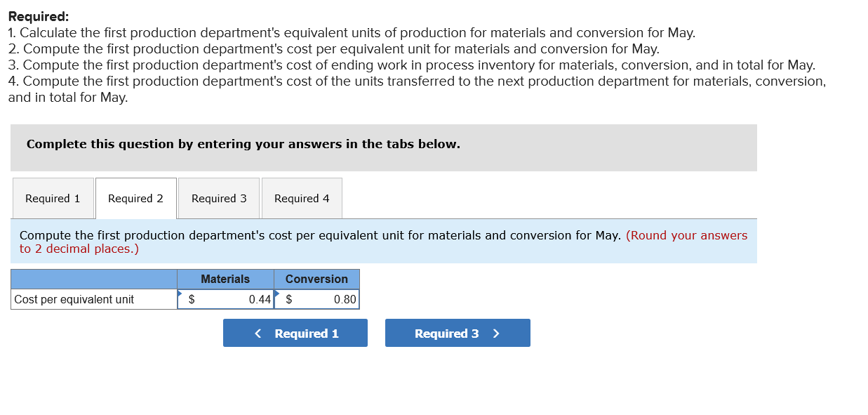Image resolution: width=868 pixels, height=415 pixels.
Task: Select the Required 2 tab
Action: tap(135, 199)
